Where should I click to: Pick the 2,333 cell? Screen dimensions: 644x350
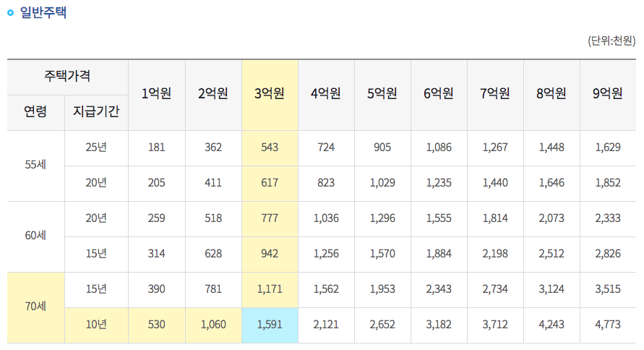pos(608,219)
